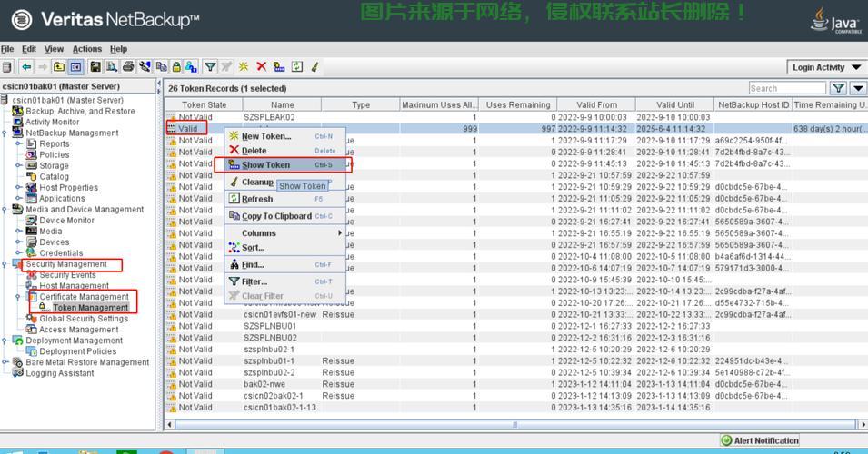
Task: Collapse the NetBackup Management tree node
Action: [x=5, y=133]
